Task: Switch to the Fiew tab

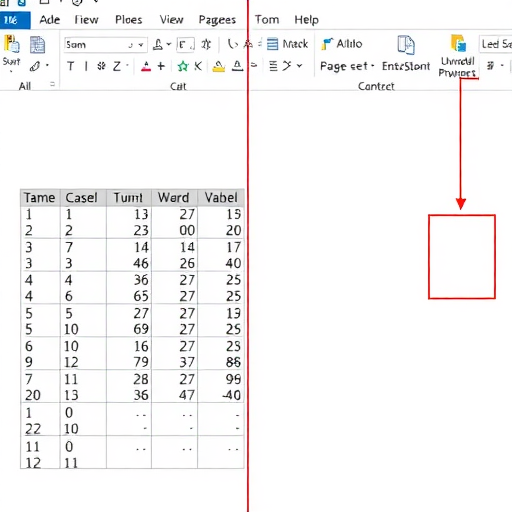Action: pyautogui.click(x=86, y=20)
